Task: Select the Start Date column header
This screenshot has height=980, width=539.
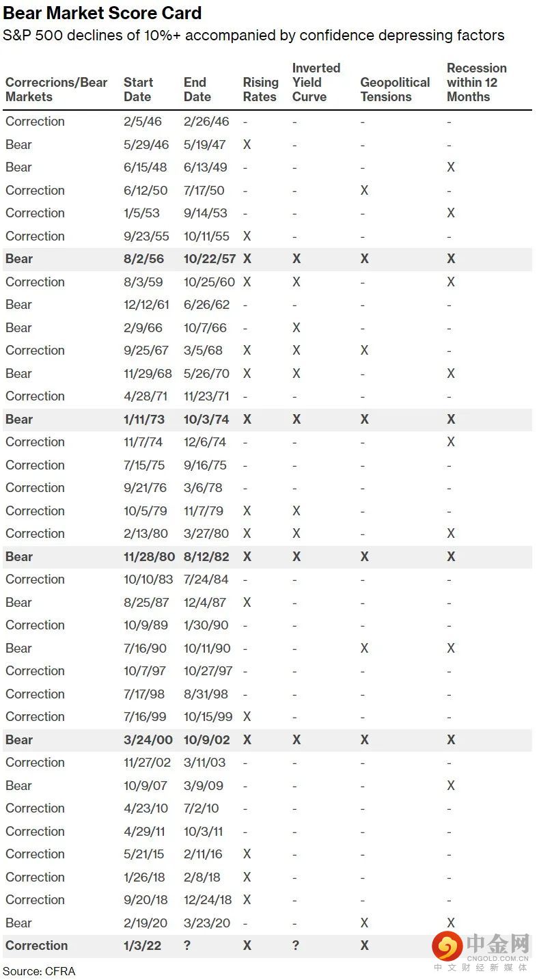Action: pyautogui.click(x=138, y=90)
